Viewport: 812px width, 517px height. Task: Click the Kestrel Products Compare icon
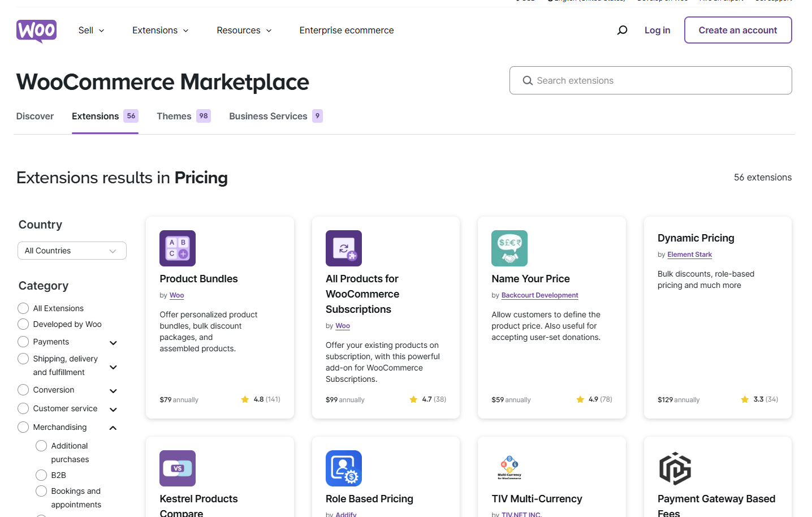pyautogui.click(x=178, y=468)
